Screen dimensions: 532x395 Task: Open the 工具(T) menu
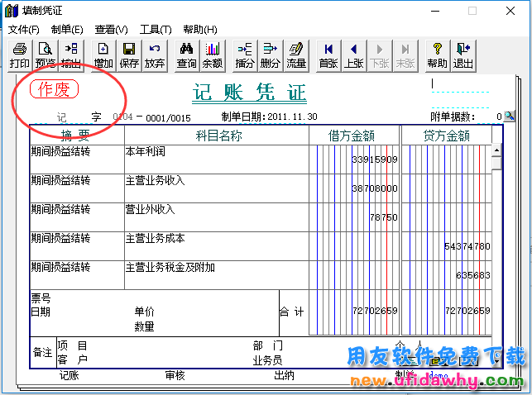click(x=155, y=30)
